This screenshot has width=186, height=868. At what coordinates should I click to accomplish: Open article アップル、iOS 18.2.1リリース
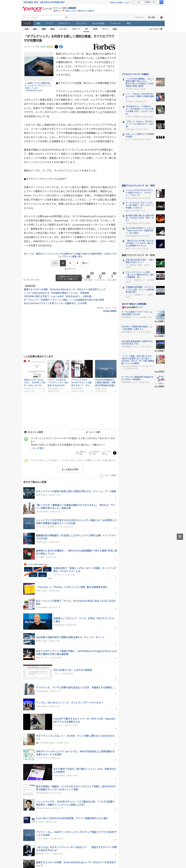pos(69,703)
